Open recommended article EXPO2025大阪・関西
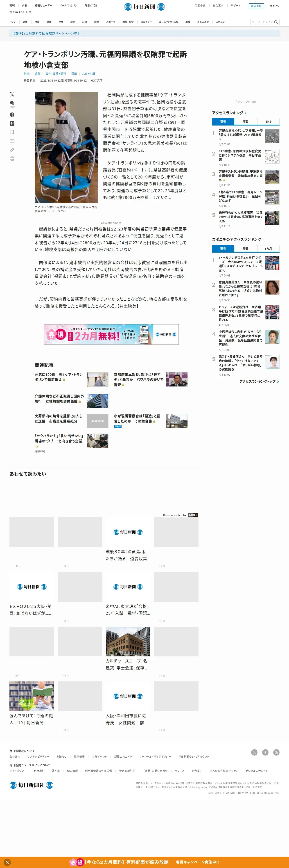 coord(30,610)
